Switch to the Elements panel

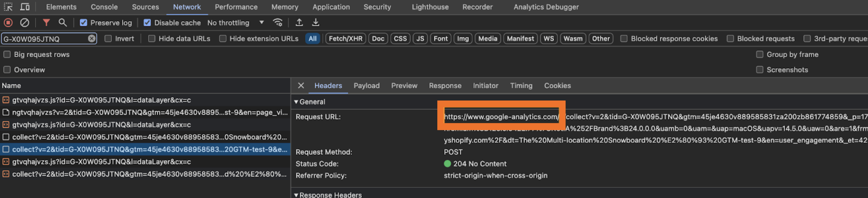pyautogui.click(x=61, y=7)
